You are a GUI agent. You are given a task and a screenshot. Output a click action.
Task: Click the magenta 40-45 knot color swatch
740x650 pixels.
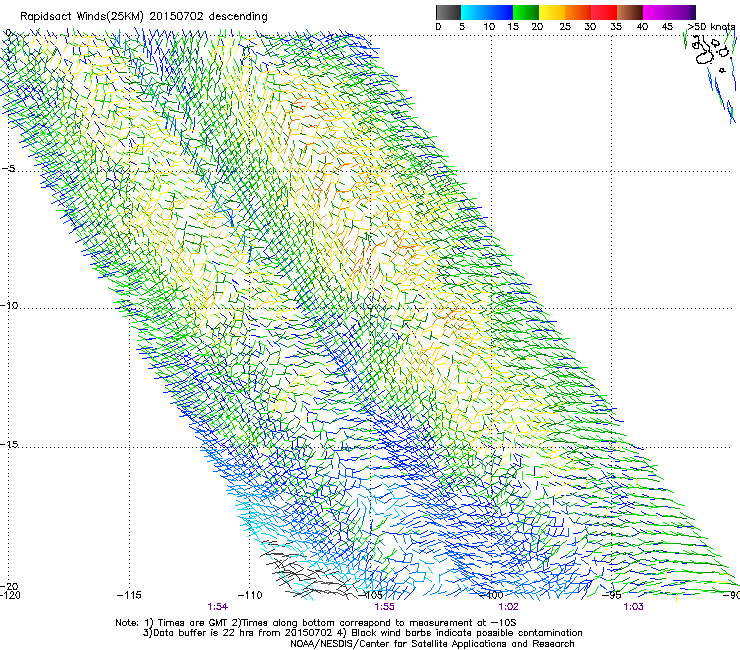656,12
